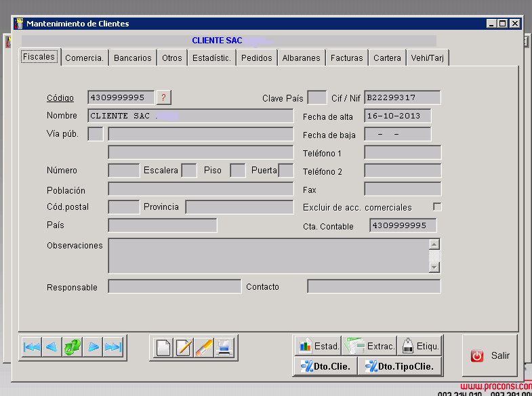Open the Facturas tab

(347, 58)
